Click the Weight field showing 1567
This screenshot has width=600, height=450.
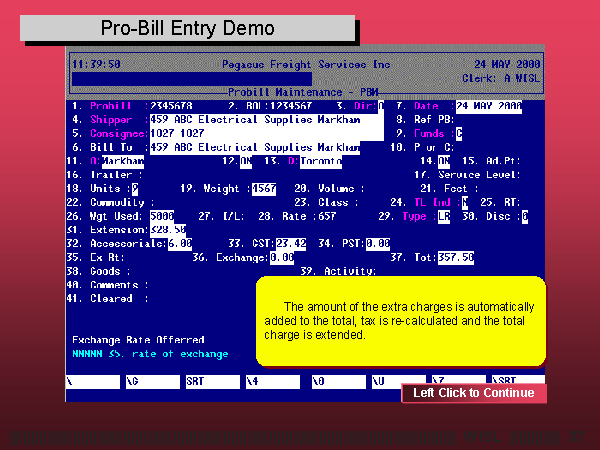(264, 188)
